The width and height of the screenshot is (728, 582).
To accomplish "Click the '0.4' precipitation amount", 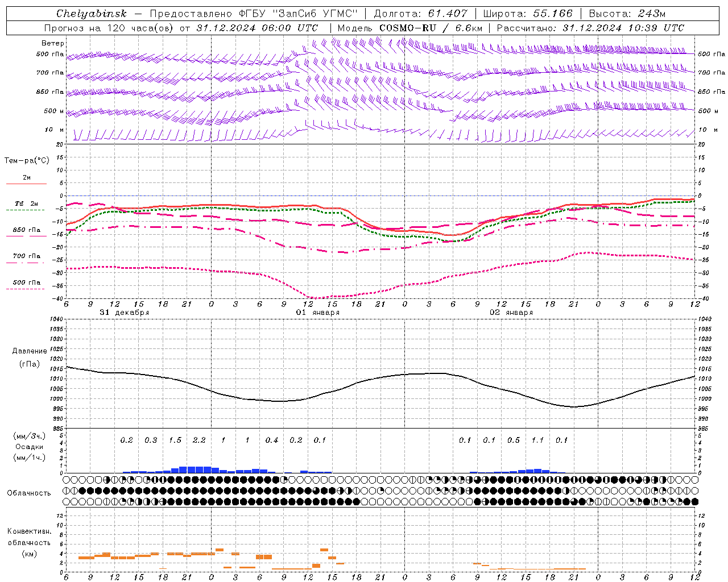I will (272, 440).
